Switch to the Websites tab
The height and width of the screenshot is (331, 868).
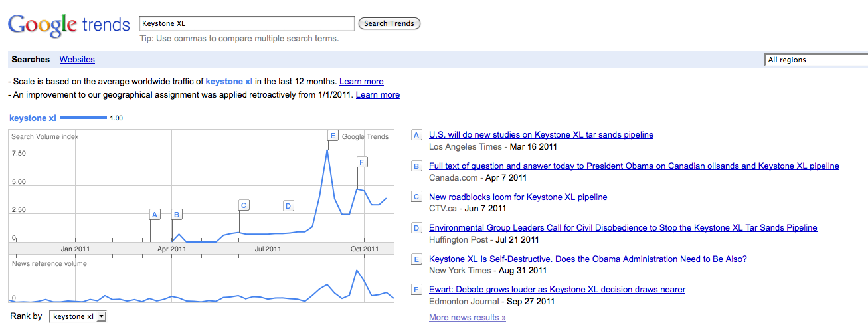click(x=77, y=60)
